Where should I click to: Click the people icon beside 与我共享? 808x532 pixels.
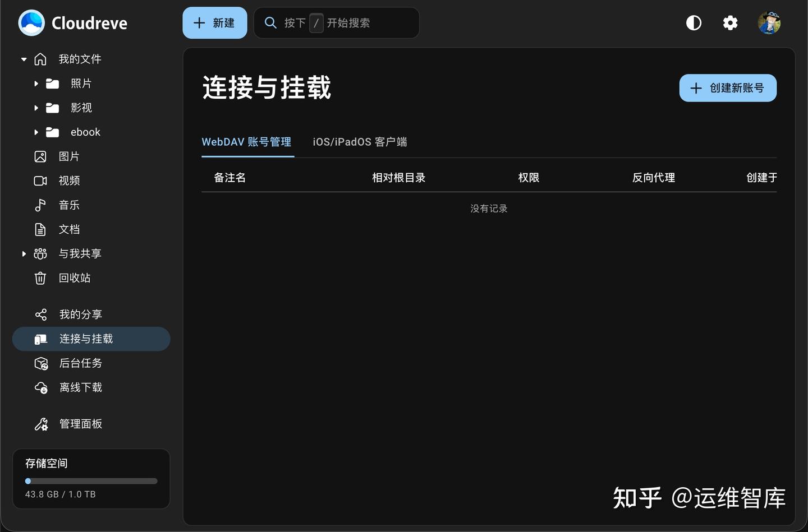(40, 254)
